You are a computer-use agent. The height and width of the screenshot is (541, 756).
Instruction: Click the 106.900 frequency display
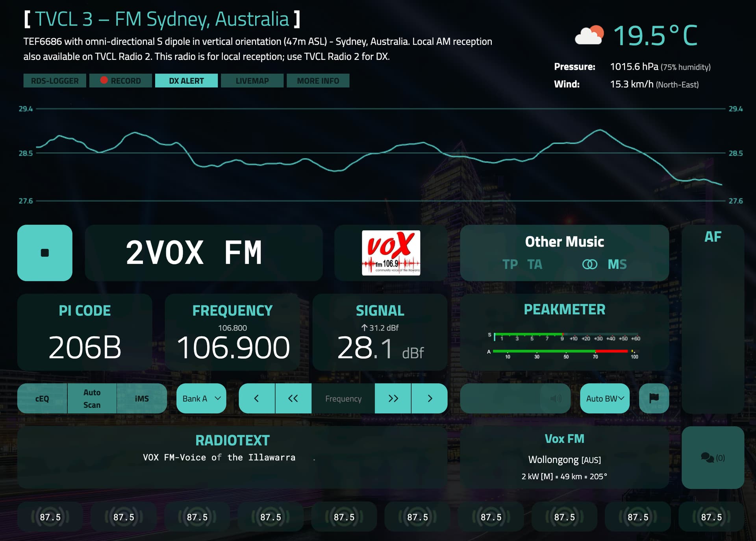click(x=233, y=348)
